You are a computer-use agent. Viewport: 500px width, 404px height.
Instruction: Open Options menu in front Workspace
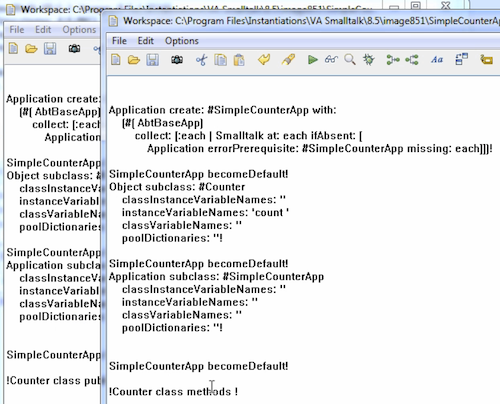(182, 41)
